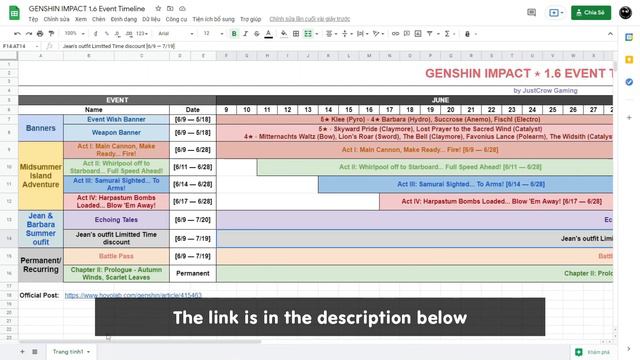This screenshot has height=360, width=640.
Task: Format as currency
Action: click(96, 33)
